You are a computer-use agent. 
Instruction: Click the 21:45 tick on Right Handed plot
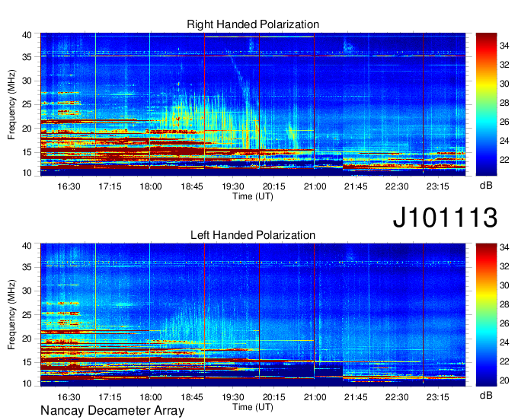coord(356,186)
